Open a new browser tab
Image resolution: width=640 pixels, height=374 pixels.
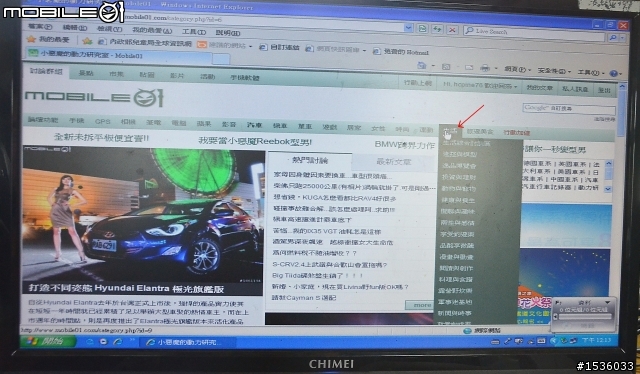pos(221,59)
